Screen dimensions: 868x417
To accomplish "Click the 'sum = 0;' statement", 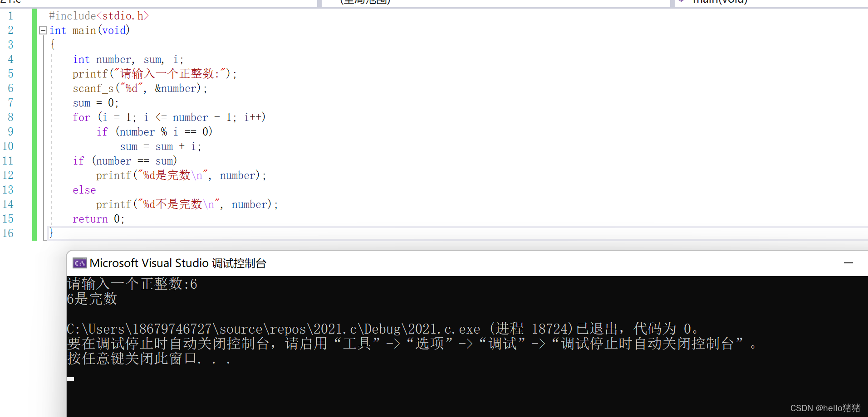I will pos(95,103).
